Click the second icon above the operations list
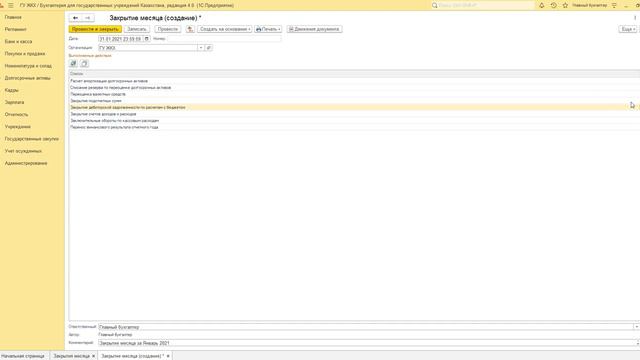 pos(84,63)
